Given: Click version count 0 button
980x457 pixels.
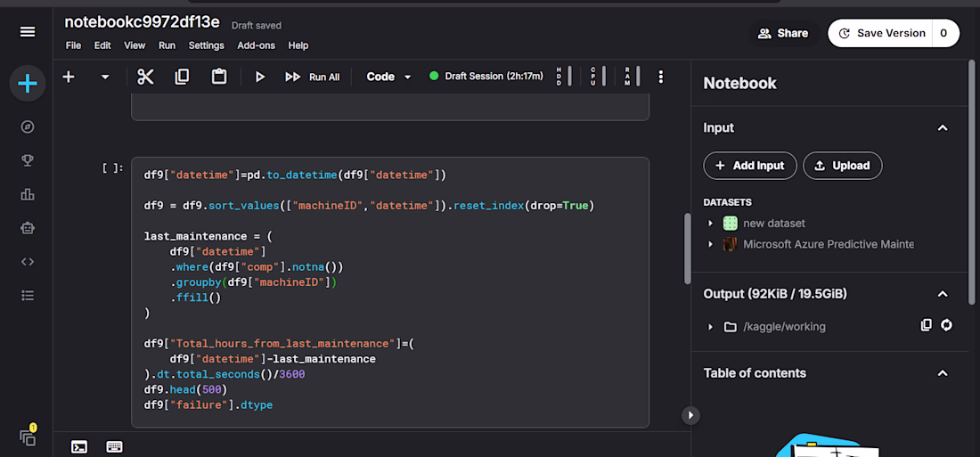Looking at the screenshot, I should (945, 33).
